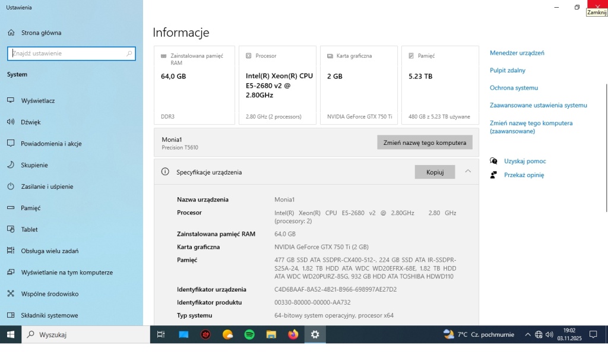
Task: Open File Explorer from the taskbar
Action: [271, 335]
